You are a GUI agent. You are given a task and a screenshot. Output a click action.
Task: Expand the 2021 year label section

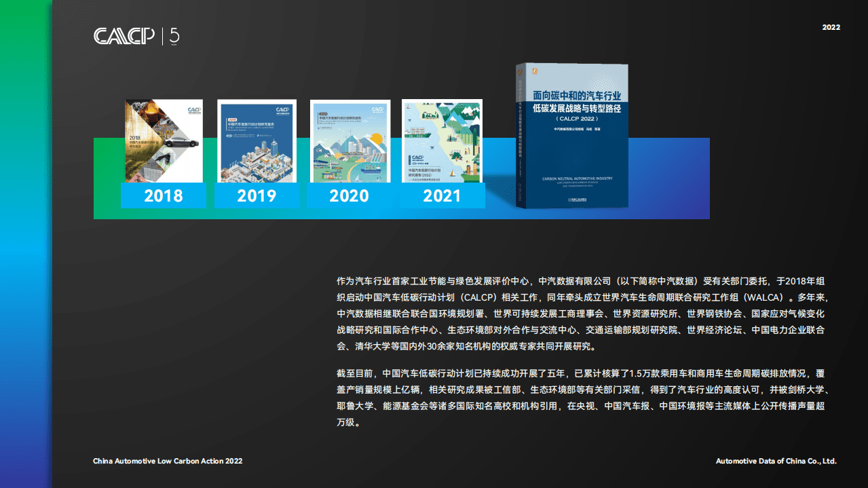(442, 196)
